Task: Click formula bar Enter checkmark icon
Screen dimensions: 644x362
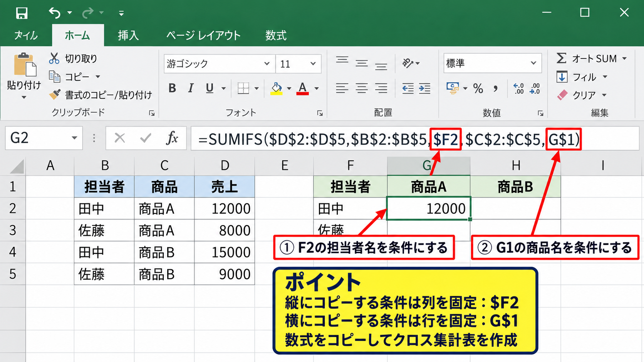Action: (146, 138)
